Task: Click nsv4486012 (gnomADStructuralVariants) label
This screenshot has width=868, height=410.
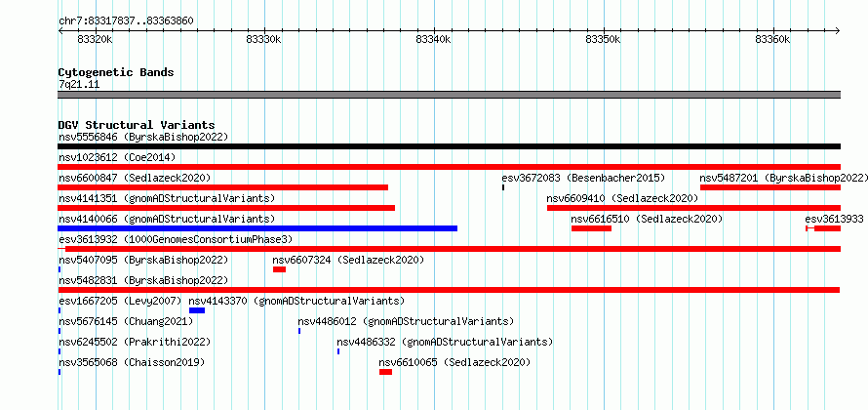Action: click(406, 321)
